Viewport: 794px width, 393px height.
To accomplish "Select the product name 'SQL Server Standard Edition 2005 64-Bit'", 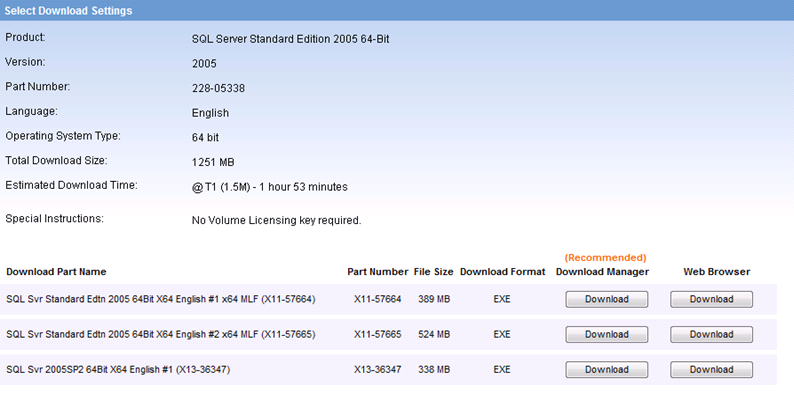I will (291, 40).
